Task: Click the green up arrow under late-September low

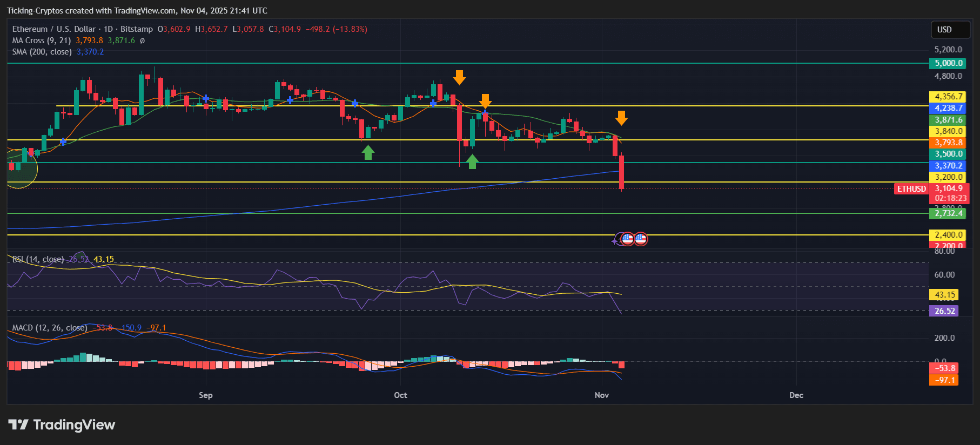Action: pos(368,152)
